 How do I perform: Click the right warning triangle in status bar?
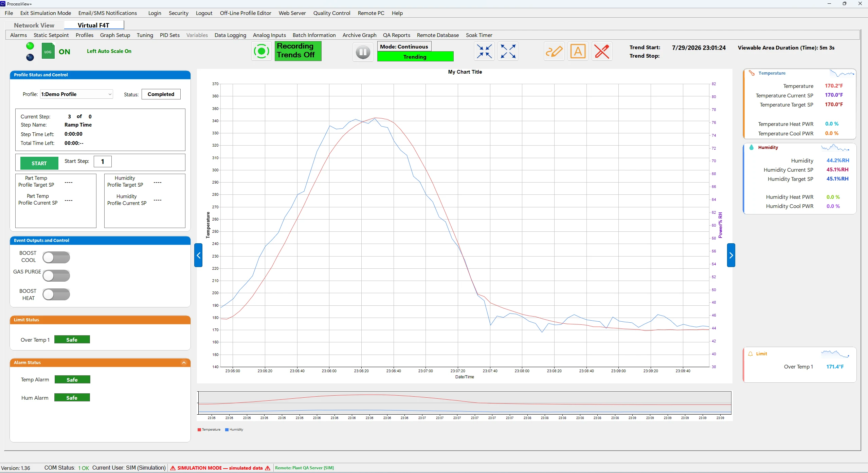pos(268,468)
